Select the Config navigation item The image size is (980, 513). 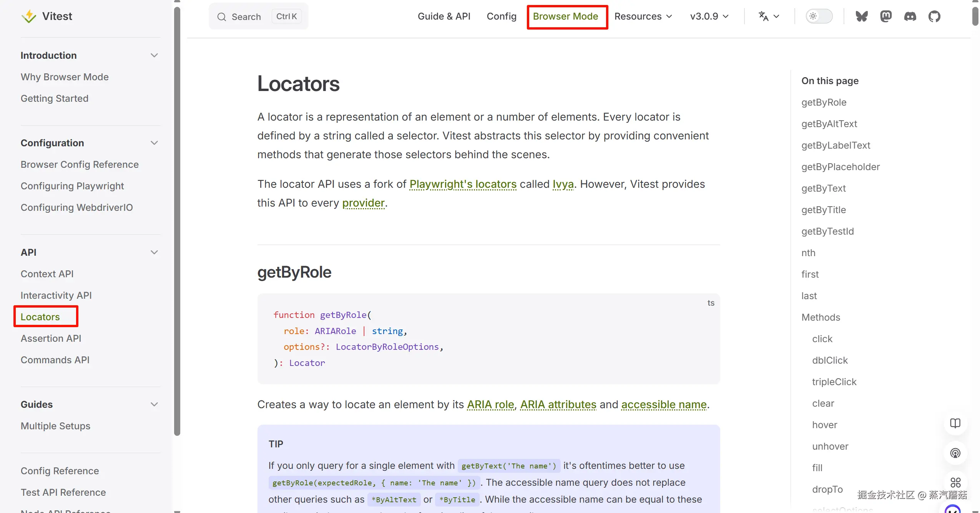501,17
